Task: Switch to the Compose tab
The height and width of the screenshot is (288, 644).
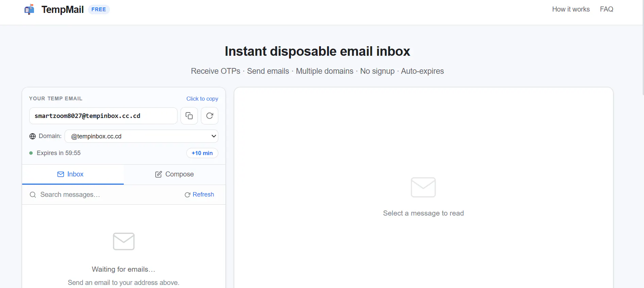Action: coord(174,174)
